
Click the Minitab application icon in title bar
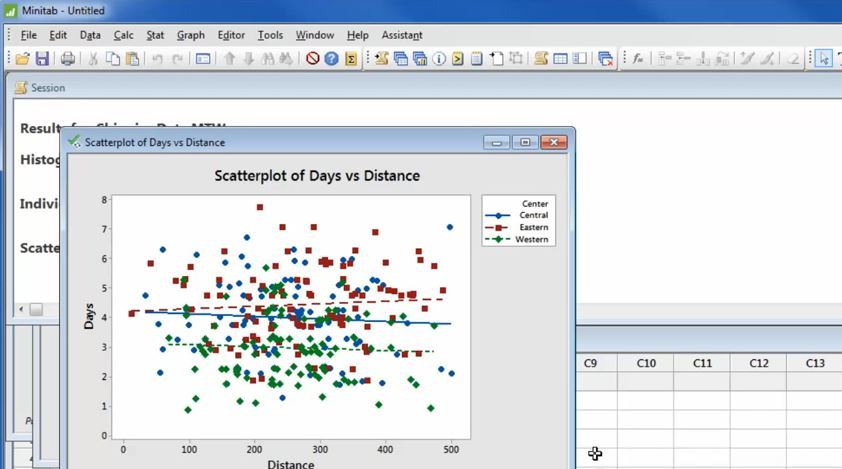pos(11,11)
